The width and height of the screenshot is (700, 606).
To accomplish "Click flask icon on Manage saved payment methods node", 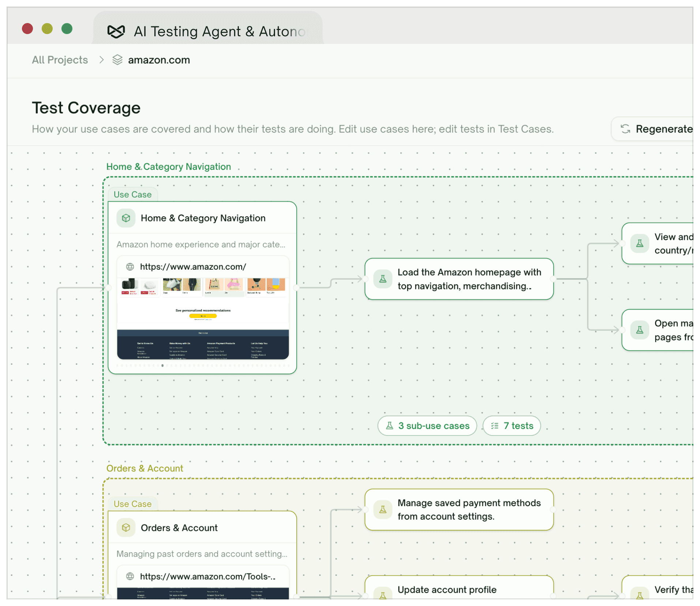I will (383, 509).
